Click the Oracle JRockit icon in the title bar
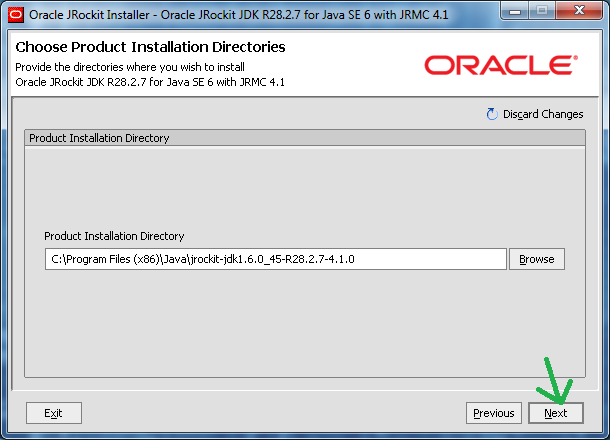This screenshot has height=440, width=610. tap(15, 14)
